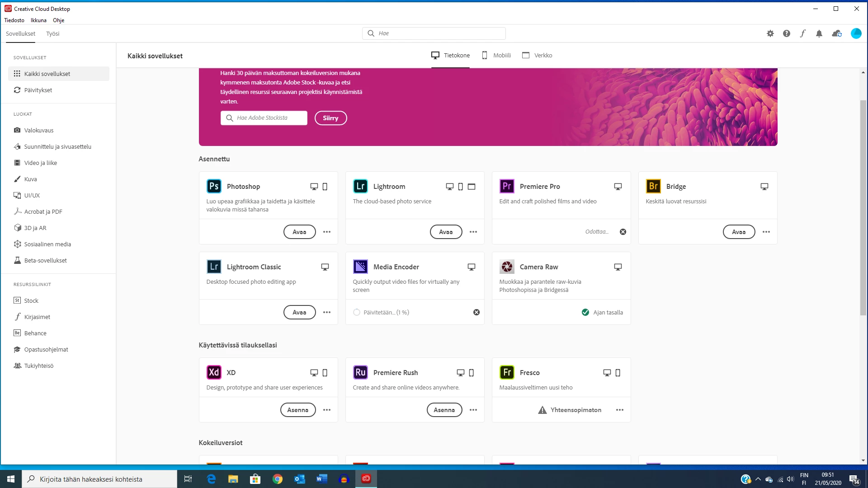This screenshot has width=868, height=488.
Task: Open more options for Fresco
Action: click(x=620, y=410)
